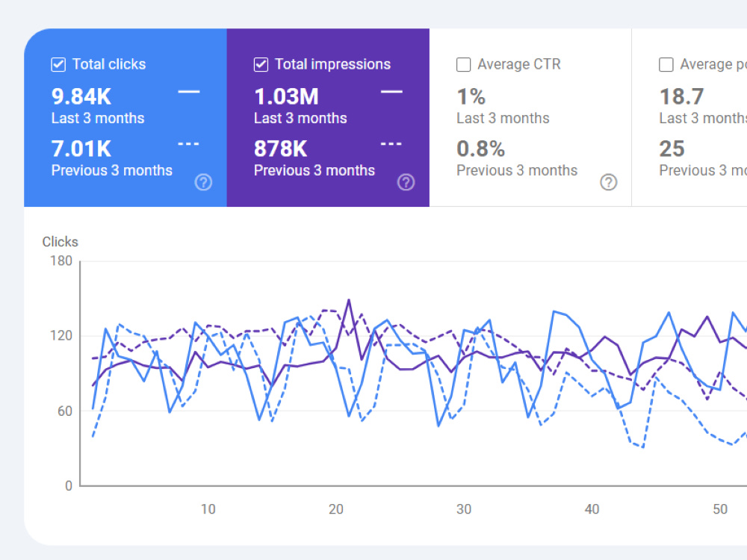Select the 7.01K previous clicks value
This screenshot has width=747, height=560.
[81, 149]
